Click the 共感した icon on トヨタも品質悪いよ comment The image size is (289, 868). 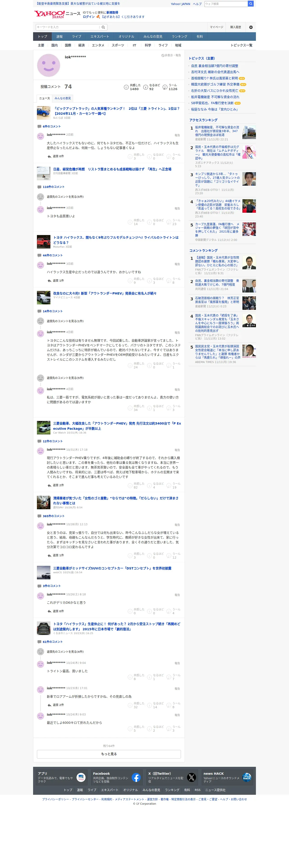[x=130, y=222]
